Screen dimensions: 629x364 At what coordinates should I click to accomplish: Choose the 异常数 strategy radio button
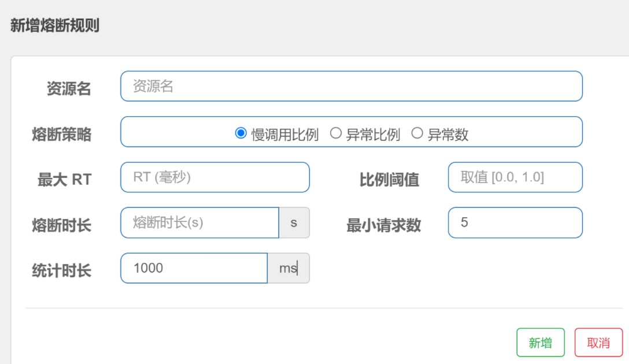point(417,133)
